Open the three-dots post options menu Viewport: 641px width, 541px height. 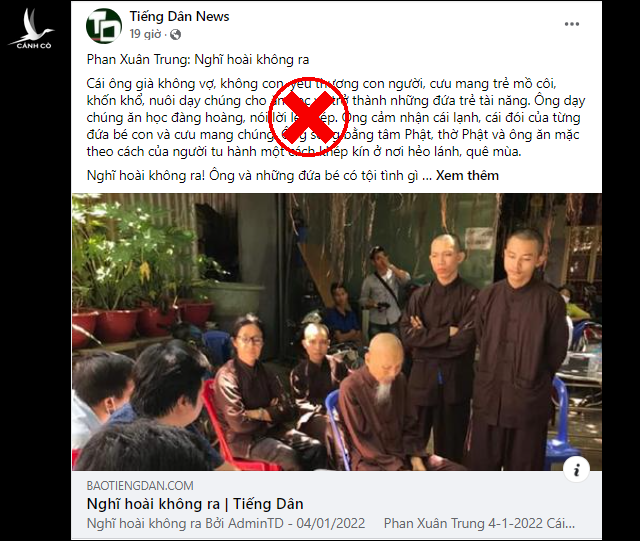coord(572,24)
